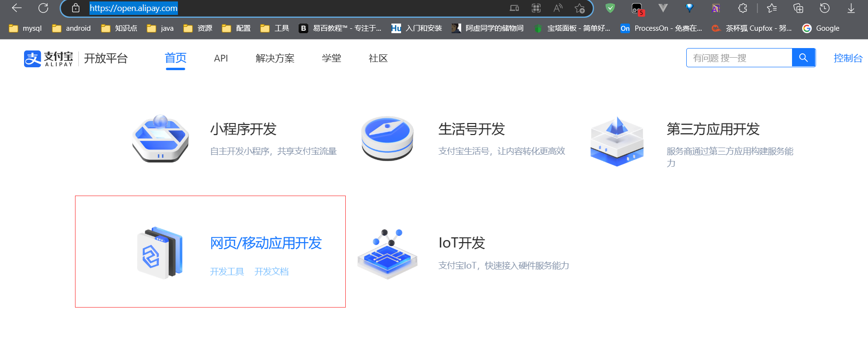Expand the 工具 bookmark folder
This screenshot has width=868, height=346.
click(x=275, y=28)
